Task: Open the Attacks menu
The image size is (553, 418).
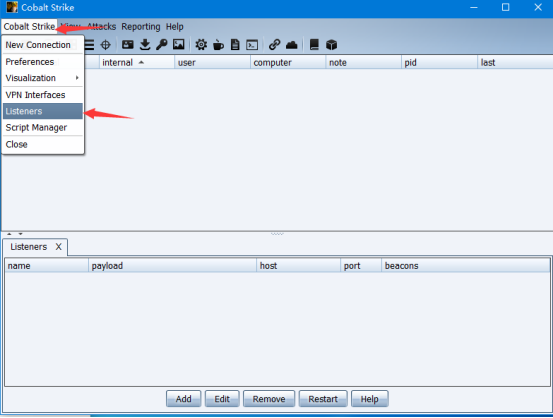Action: [x=102, y=26]
